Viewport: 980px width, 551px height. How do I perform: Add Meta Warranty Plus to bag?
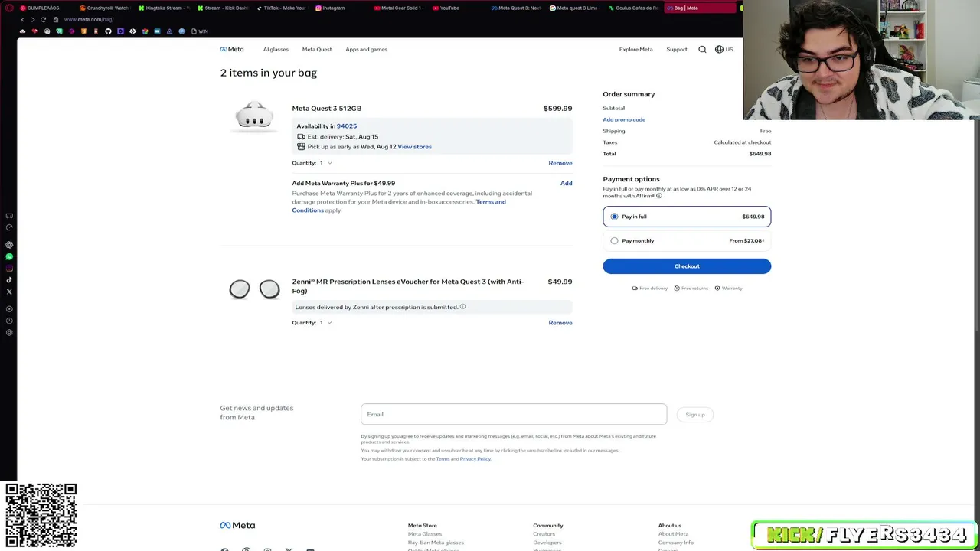[566, 184]
